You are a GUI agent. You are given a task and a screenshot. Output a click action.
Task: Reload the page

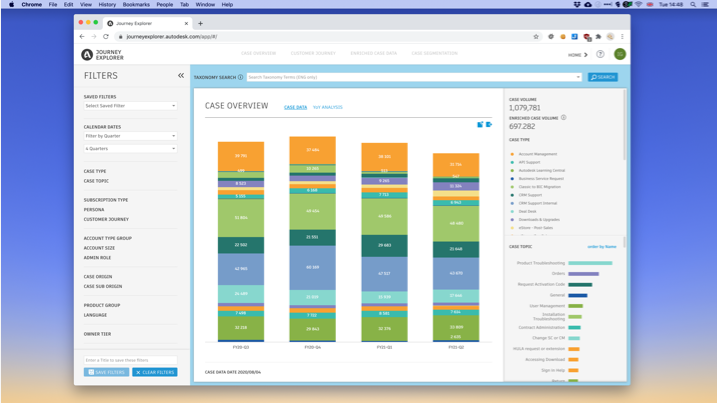tap(106, 37)
